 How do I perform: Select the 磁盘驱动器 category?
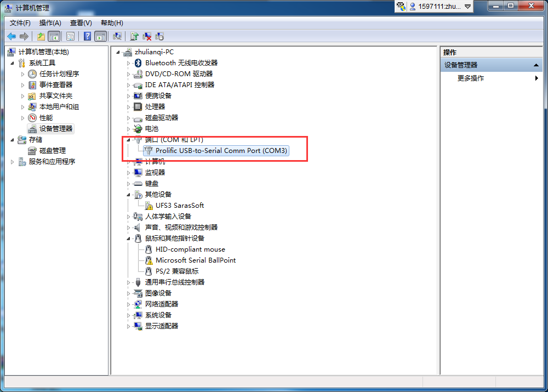(162, 118)
